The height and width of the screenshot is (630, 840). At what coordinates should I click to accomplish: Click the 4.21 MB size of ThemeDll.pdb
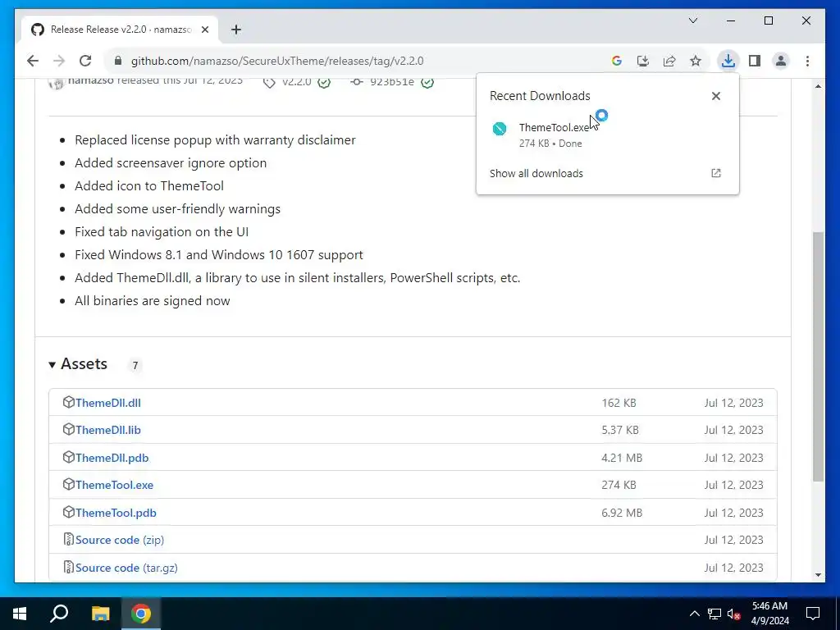tap(622, 458)
